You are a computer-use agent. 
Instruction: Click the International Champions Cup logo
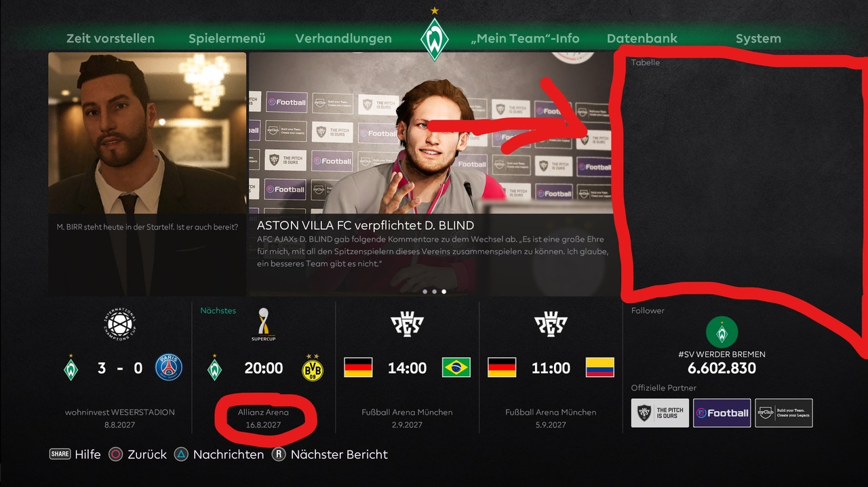119,326
